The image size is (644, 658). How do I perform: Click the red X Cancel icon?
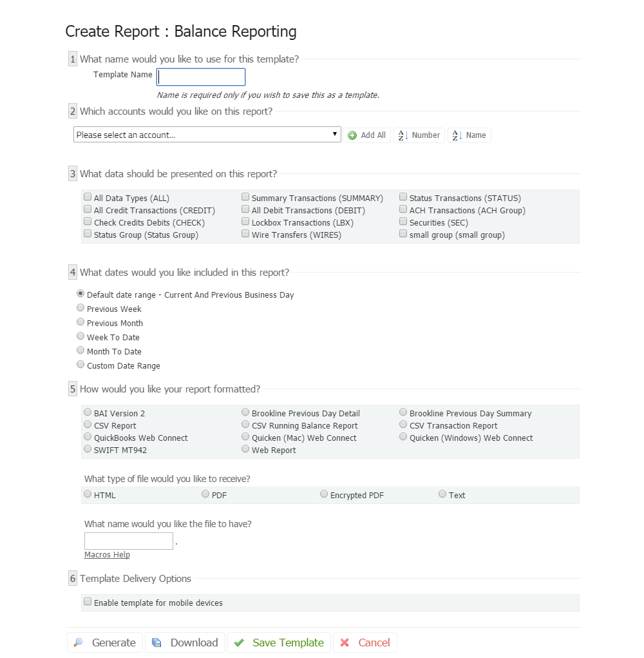345,643
